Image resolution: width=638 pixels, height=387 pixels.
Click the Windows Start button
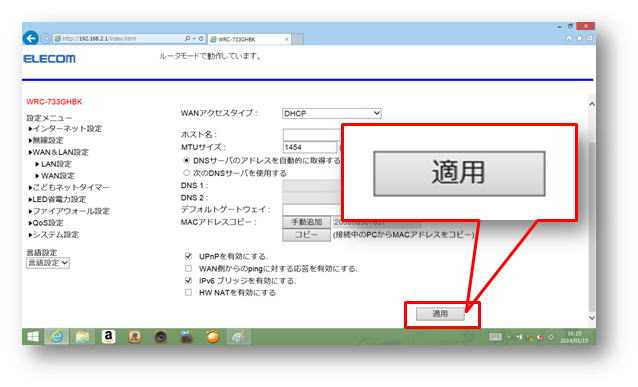tap(33, 337)
